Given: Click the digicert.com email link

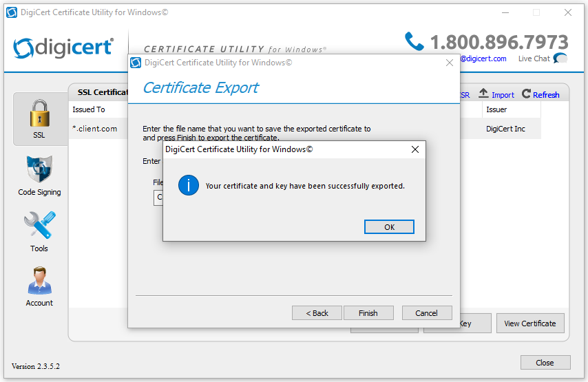Looking at the screenshot, I should (x=483, y=59).
